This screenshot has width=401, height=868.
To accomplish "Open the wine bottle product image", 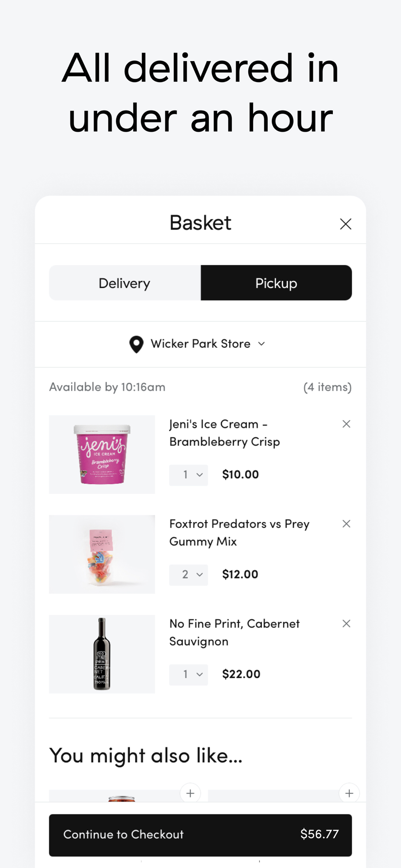I will tap(102, 654).
